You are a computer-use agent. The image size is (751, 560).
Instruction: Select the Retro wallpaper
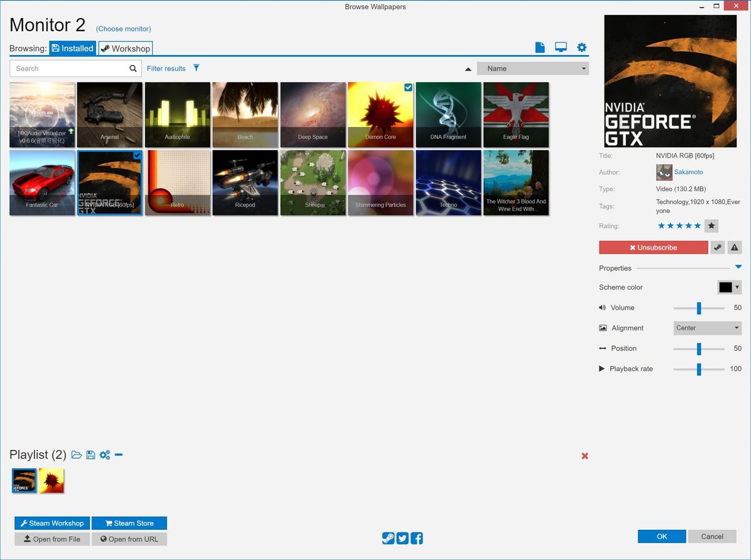click(178, 183)
